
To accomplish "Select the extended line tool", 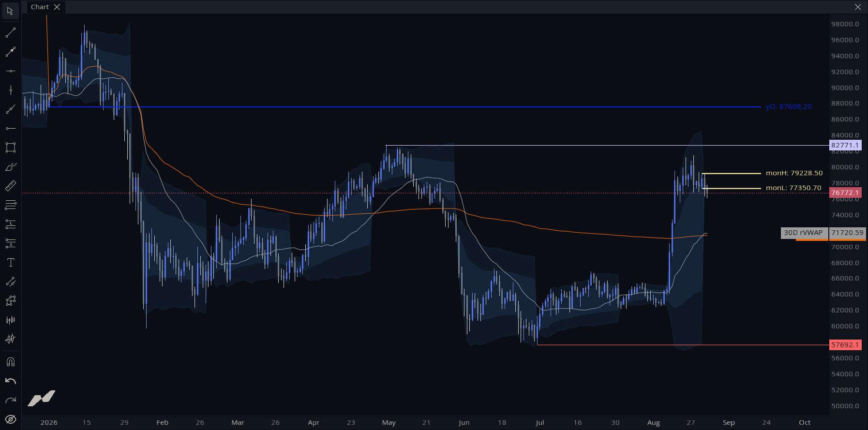I will [10, 109].
